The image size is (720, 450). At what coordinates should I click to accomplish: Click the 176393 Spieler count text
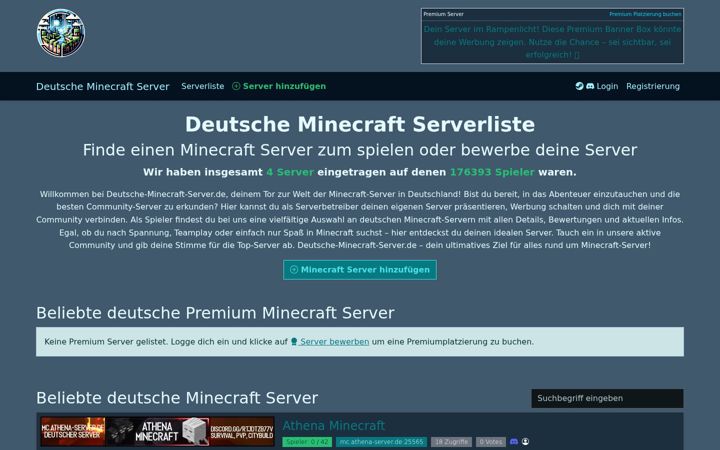coord(492,172)
